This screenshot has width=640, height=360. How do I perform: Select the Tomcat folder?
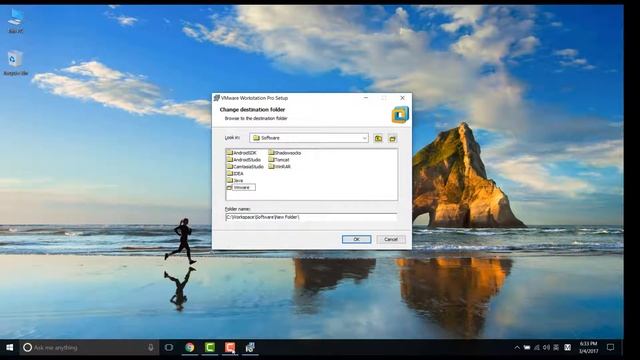[x=279, y=160]
